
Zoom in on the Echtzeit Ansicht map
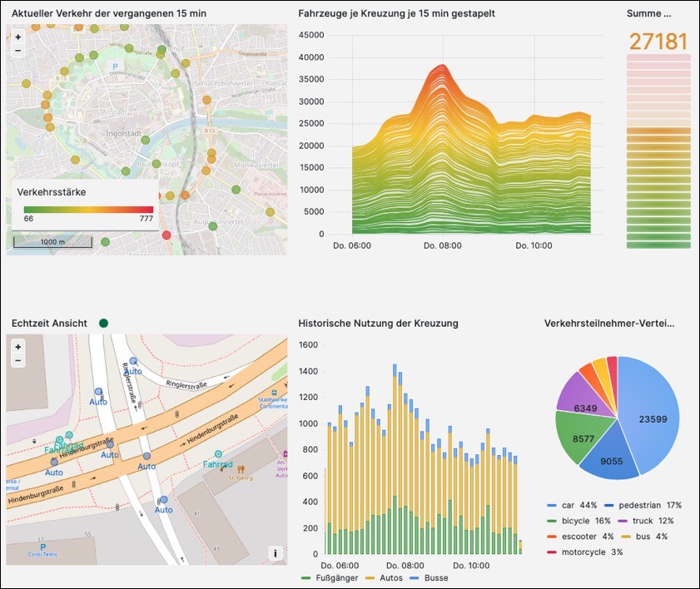(18, 347)
